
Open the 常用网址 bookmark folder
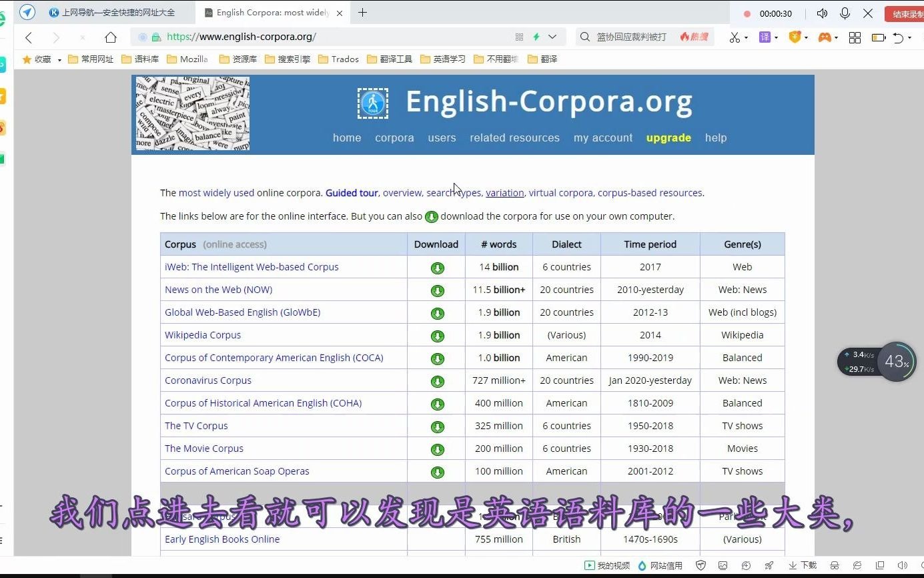[x=91, y=59]
